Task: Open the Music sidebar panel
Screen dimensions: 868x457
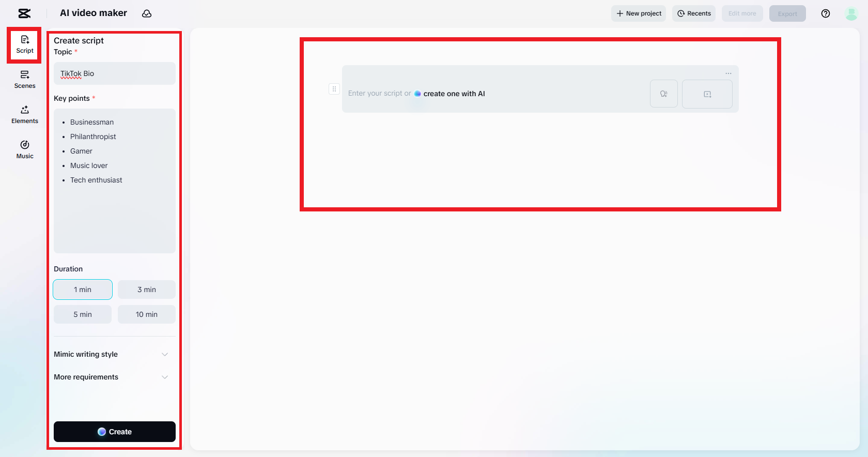Action: click(25, 150)
